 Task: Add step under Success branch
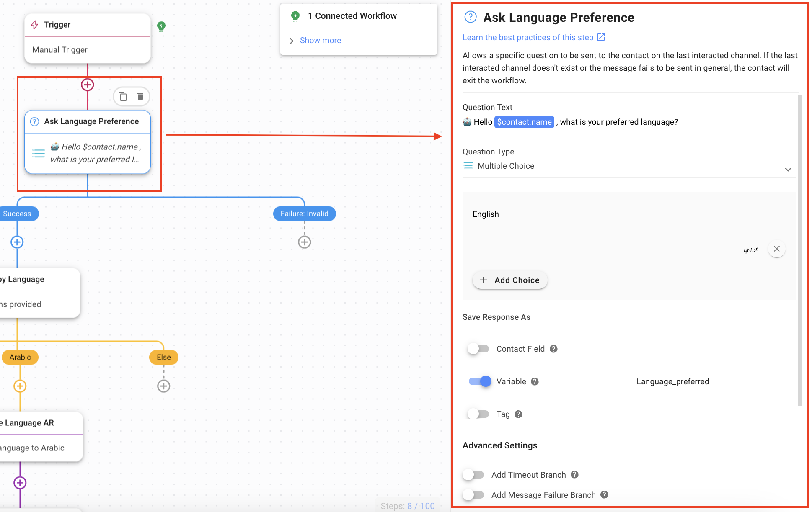tap(17, 242)
